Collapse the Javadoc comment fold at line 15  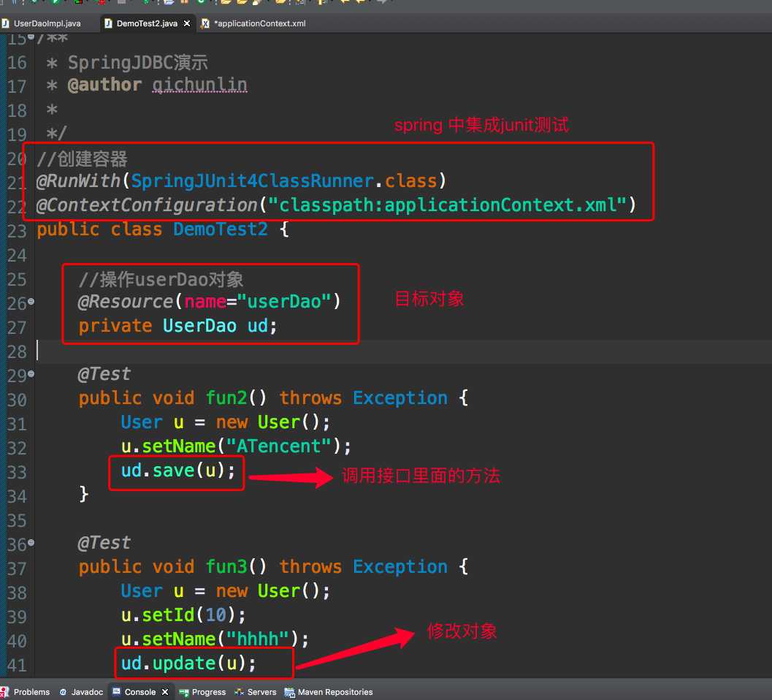(x=31, y=37)
